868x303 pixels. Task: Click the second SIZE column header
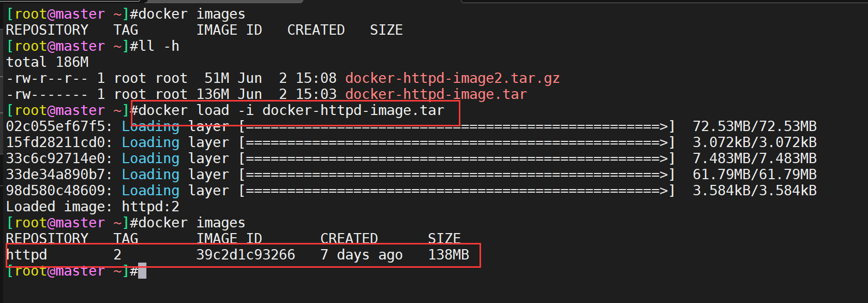[444, 239]
